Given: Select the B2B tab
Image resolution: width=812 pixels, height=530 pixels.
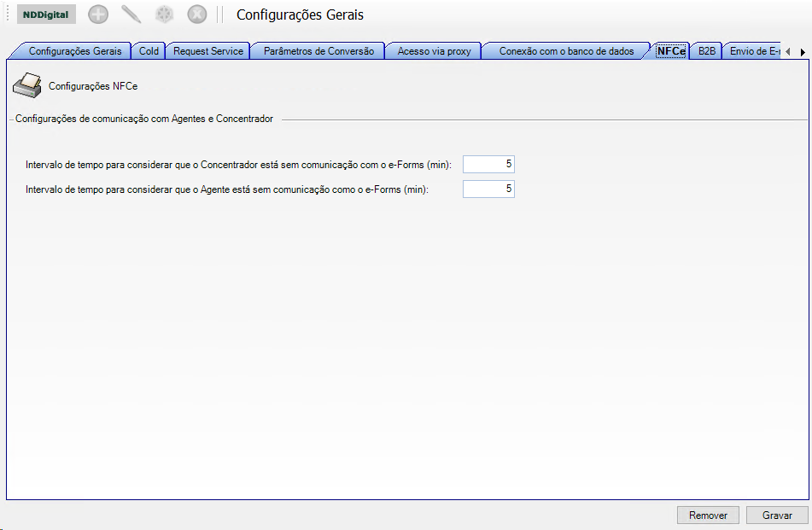Looking at the screenshot, I should 707,51.
